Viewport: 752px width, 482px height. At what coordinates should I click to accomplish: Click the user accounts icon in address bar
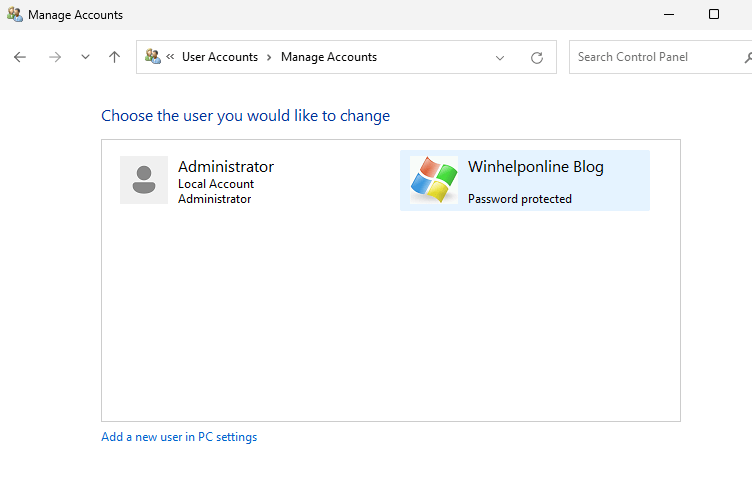coord(153,57)
